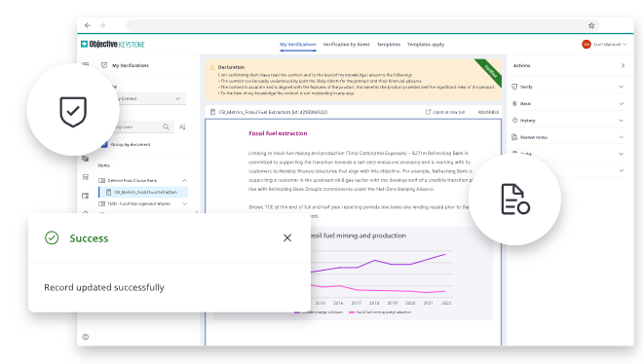643x364 pixels.
Task: Click the browser bookmark star icon
Action: [x=591, y=25]
